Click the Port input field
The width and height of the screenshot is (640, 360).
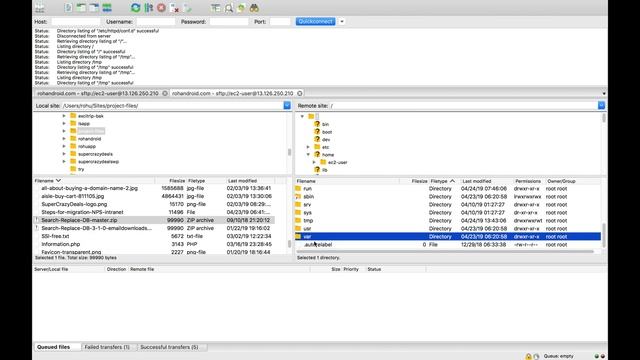(280, 22)
